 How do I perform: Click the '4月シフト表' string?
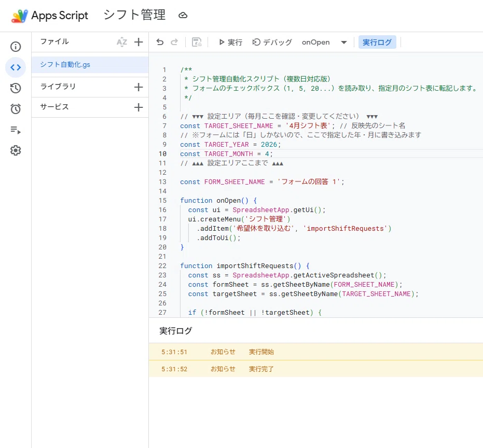308,125
